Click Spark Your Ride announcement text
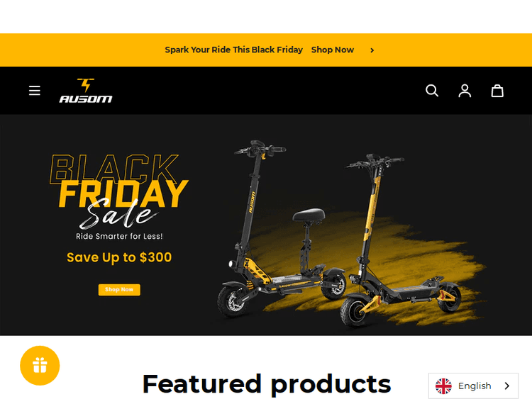The width and height of the screenshot is (532, 399). click(234, 50)
